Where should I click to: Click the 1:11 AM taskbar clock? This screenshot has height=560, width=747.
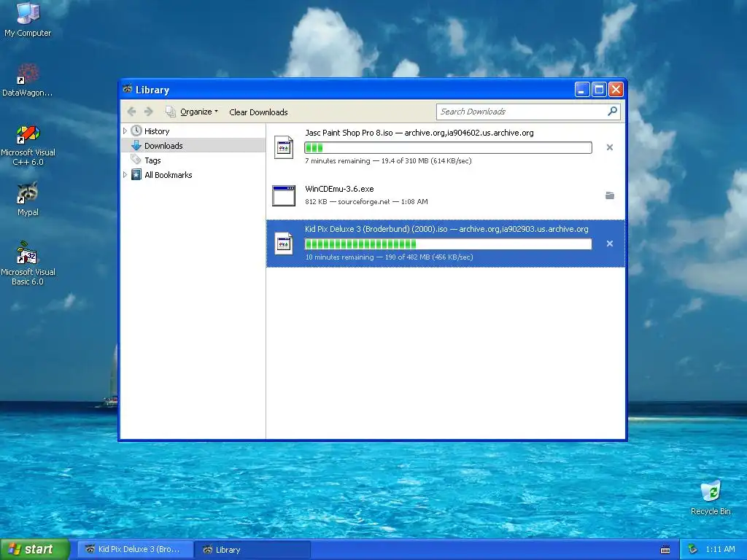point(720,549)
